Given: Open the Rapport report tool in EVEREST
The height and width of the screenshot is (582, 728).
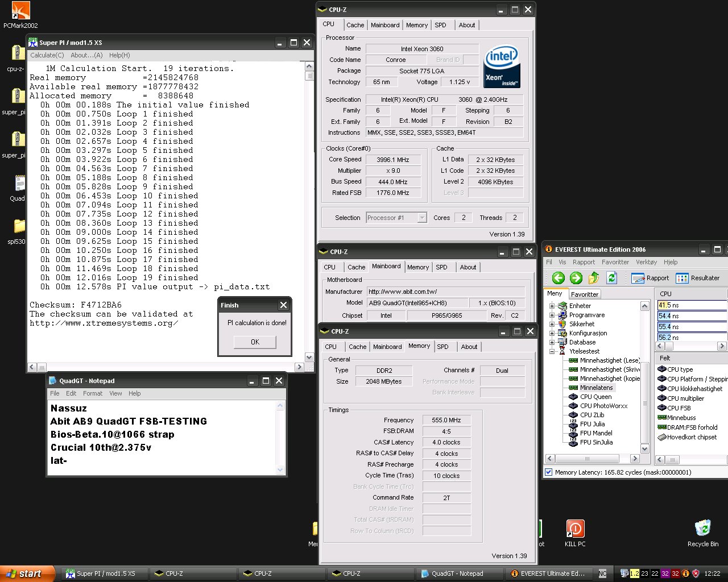Looking at the screenshot, I should click(x=650, y=278).
